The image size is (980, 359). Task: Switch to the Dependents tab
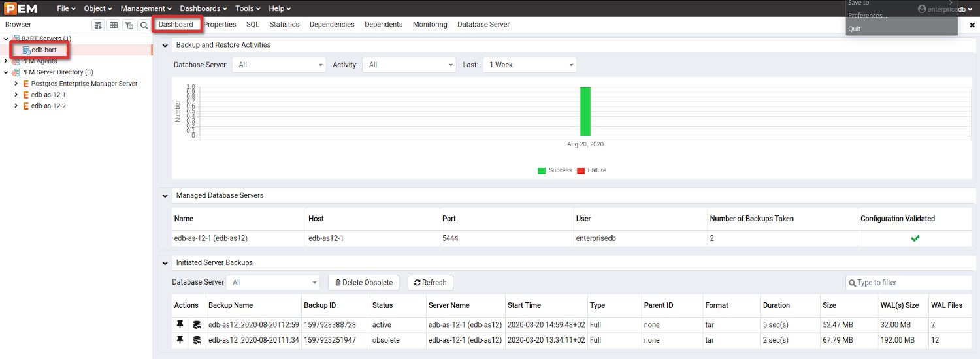(x=384, y=25)
